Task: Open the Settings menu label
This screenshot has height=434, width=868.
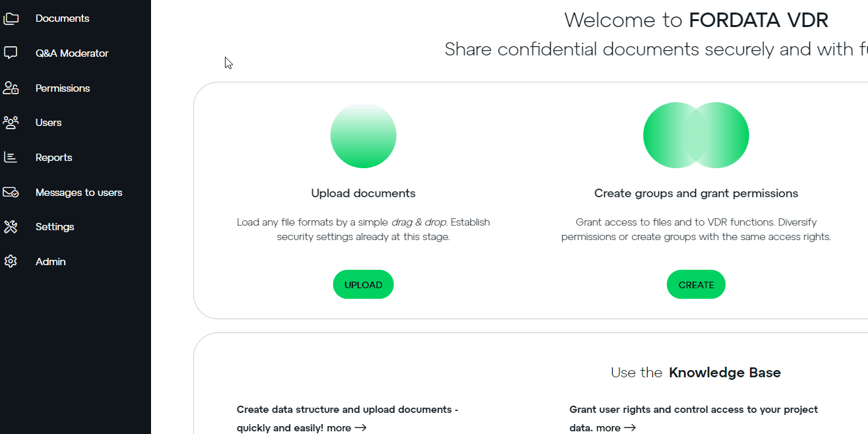Action: coord(55,227)
